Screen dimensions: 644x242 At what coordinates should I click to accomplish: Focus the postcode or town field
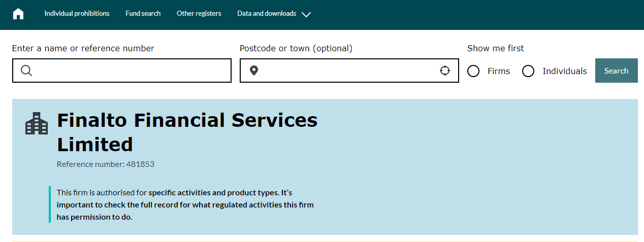click(x=349, y=71)
